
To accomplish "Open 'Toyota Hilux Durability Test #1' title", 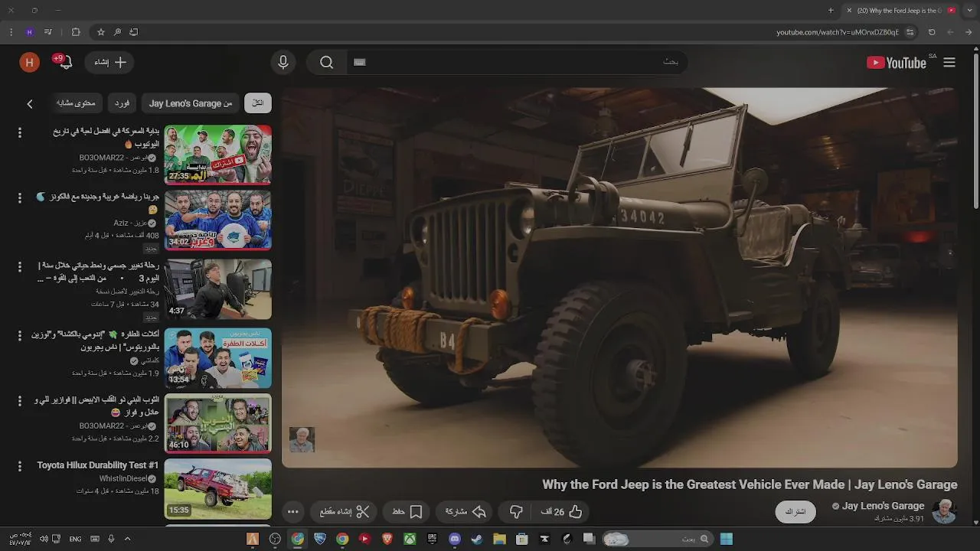I will 98,465.
